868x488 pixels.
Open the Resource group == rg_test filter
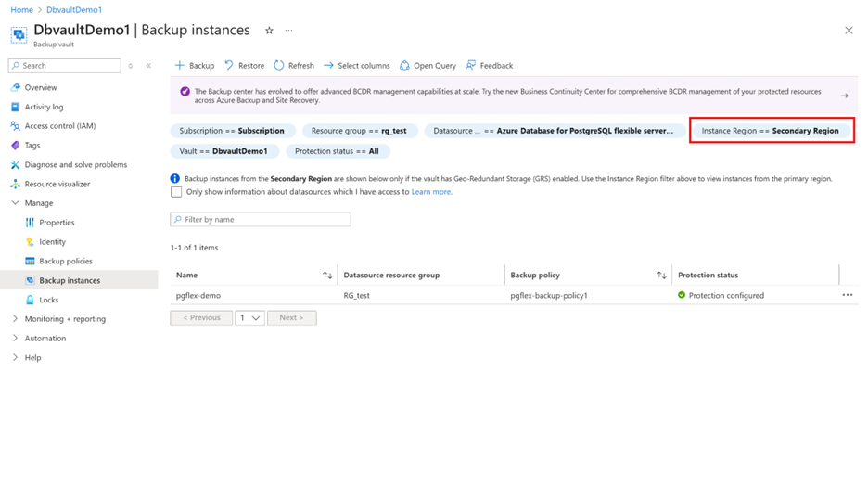tap(359, 131)
